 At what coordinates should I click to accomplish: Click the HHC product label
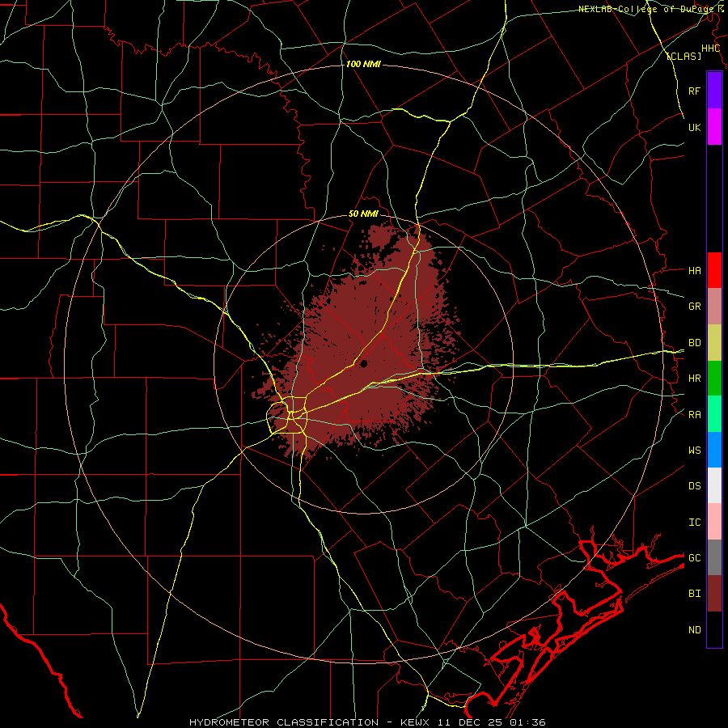(x=710, y=49)
